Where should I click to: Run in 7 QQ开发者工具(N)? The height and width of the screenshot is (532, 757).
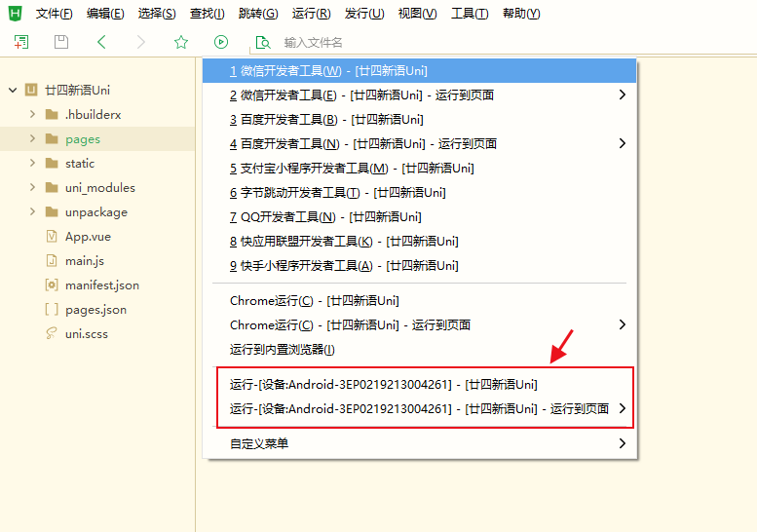click(420, 216)
